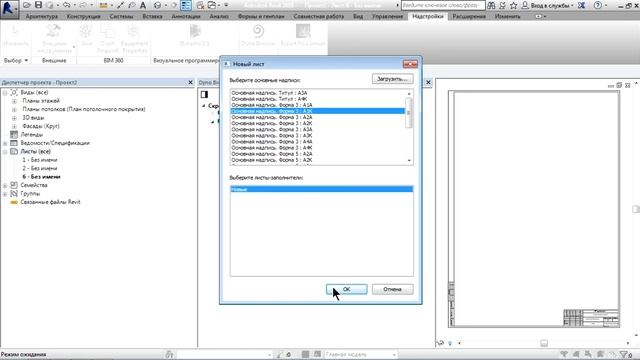Expand the Планы этажей tree node
The width and height of the screenshot is (640, 360).
14,101
